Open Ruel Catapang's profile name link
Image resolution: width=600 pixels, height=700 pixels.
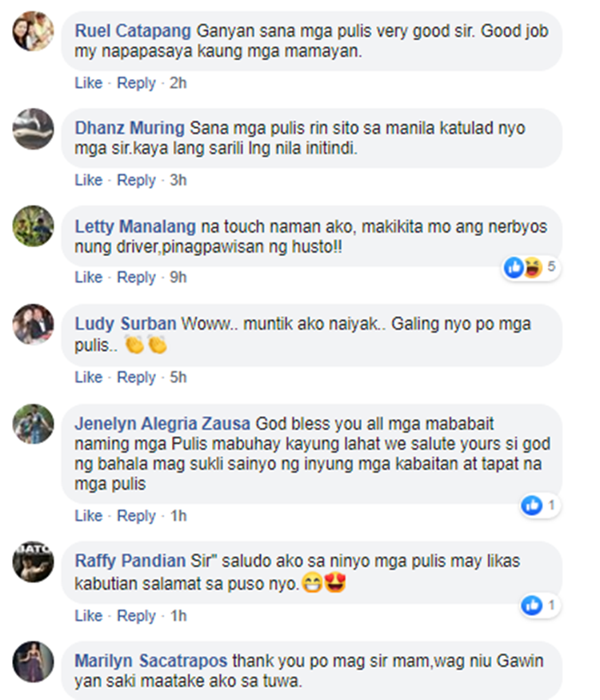[x=133, y=31]
